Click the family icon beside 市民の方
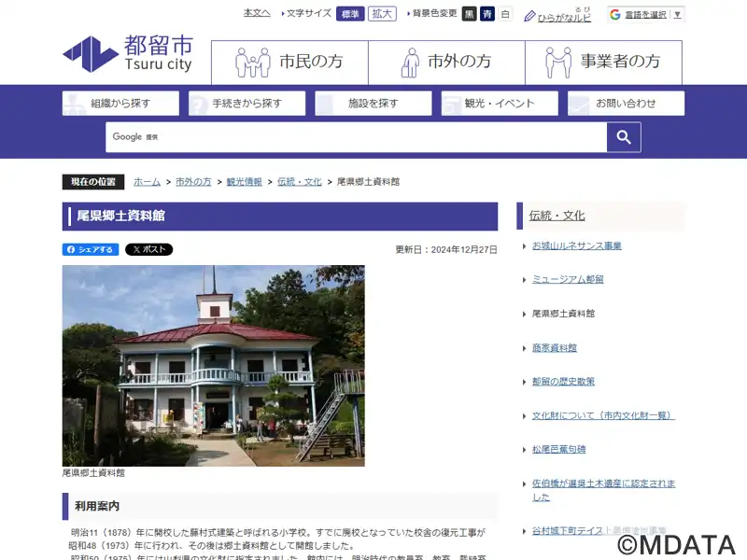747x560 pixels. click(252, 62)
